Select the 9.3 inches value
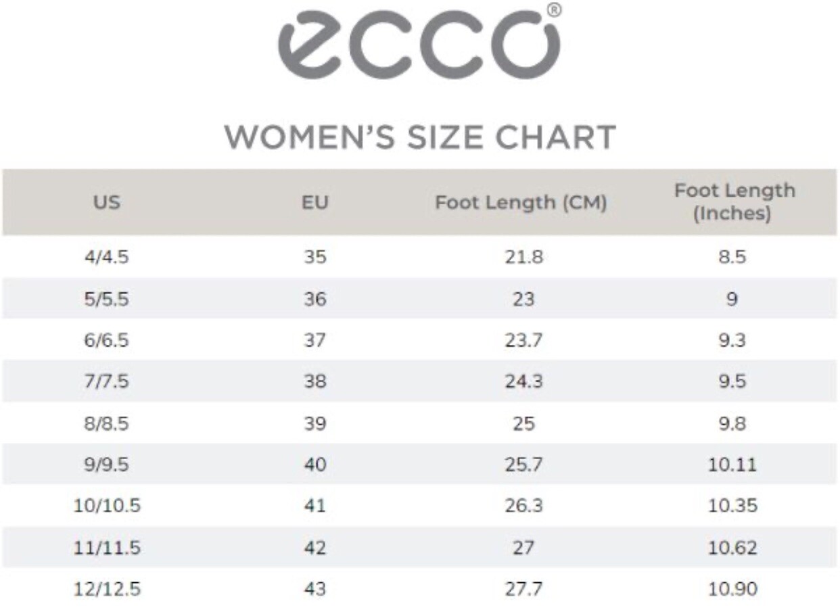The height and width of the screenshot is (616, 840). [x=732, y=340]
